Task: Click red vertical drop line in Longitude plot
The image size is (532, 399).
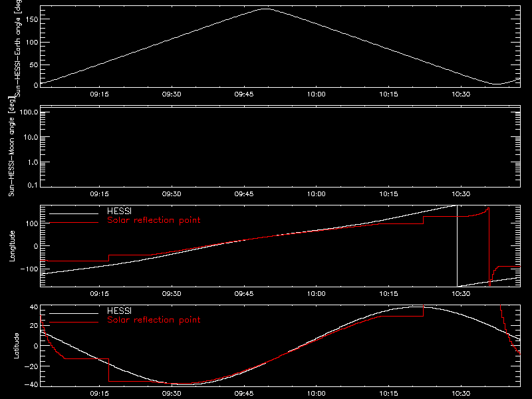Action: (489, 246)
